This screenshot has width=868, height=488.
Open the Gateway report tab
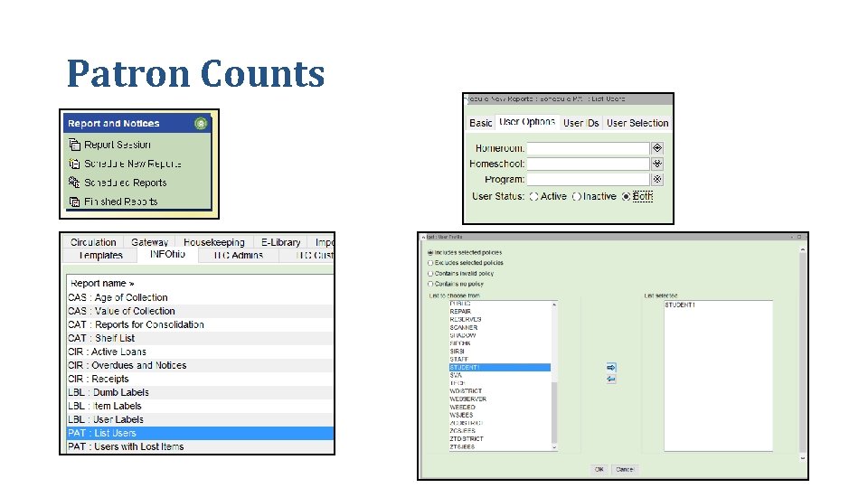coord(149,242)
